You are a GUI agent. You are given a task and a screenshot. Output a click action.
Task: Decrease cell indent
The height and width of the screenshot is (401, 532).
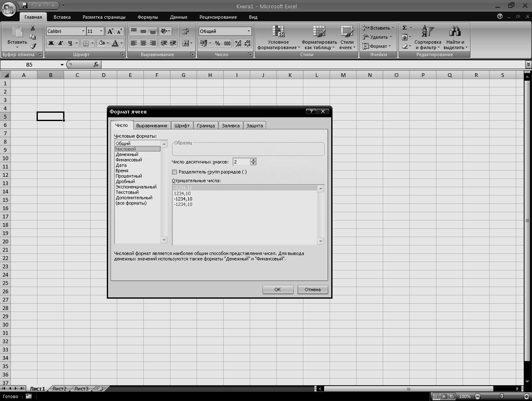(164, 43)
